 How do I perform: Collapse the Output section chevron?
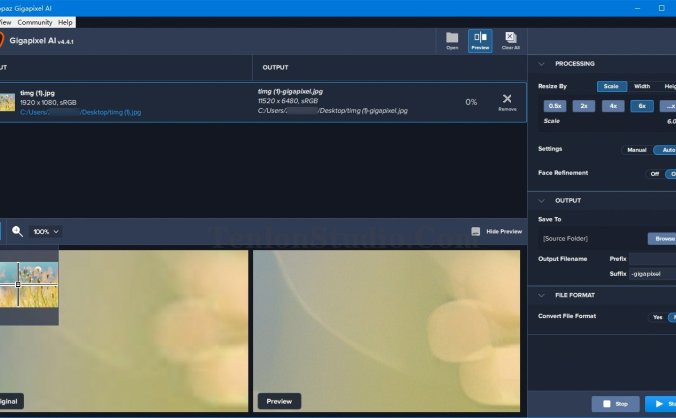tap(540, 200)
